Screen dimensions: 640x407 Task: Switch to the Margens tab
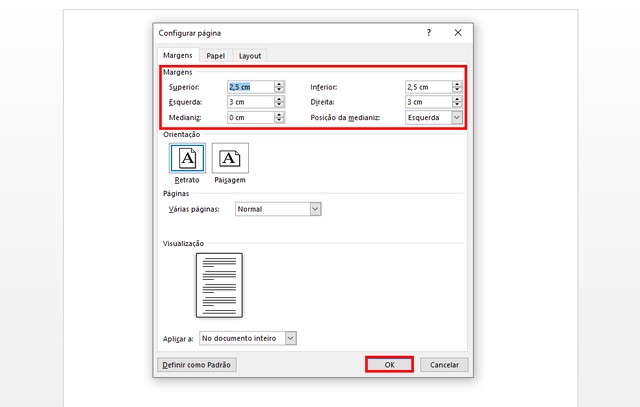(x=178, y=55)
